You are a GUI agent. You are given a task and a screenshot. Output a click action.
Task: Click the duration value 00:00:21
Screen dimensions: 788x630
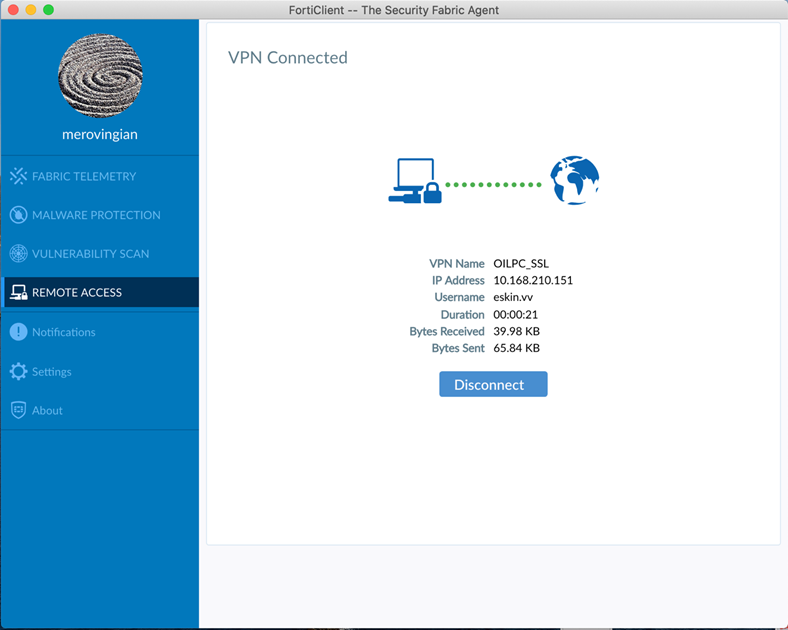516,314
